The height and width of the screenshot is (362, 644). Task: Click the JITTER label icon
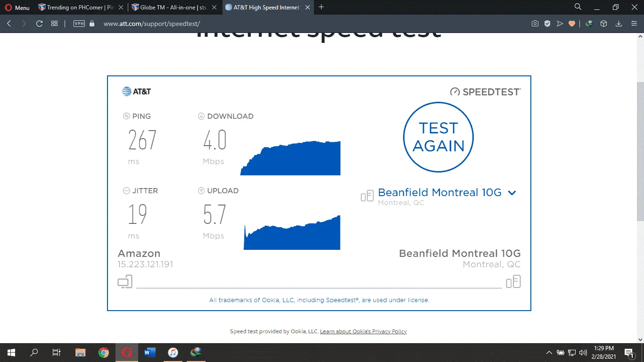[x=126, y=191]
